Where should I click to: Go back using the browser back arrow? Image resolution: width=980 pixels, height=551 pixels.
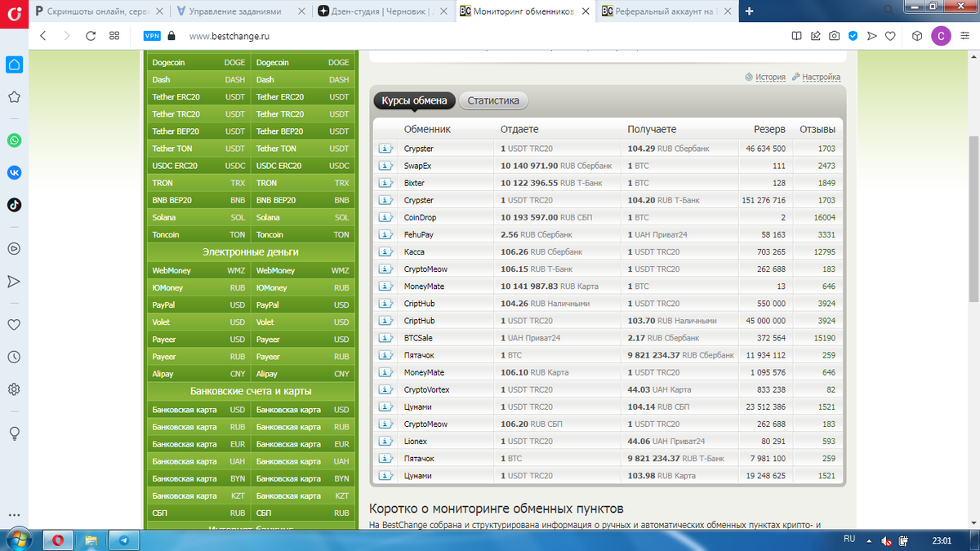(x=43, y=36)
